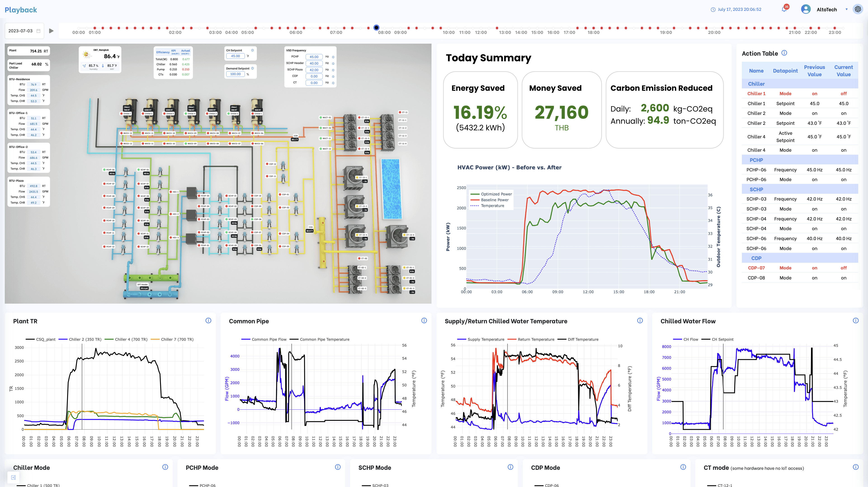
Task: Click the calendar icon in date field
Action: coord(38,31)
